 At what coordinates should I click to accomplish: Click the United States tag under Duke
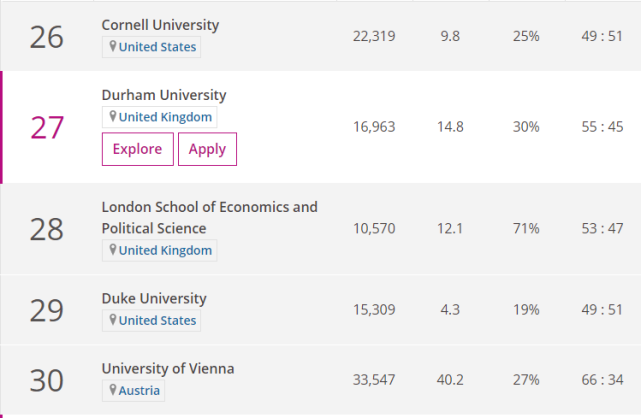pyautogui.click(x=158, y=321)
